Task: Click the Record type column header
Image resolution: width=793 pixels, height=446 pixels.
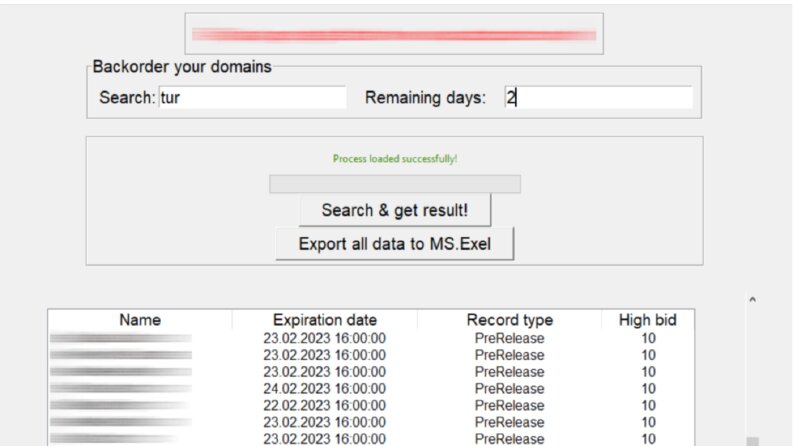Action: click(x=509, y=320)
